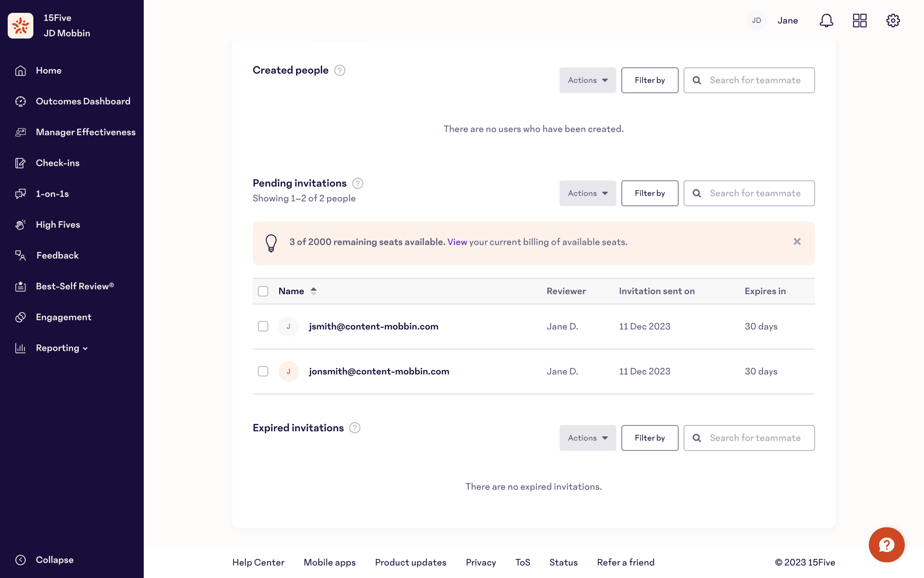Open Engagement menu item
The image size is (924, 578).
point(64,317)
